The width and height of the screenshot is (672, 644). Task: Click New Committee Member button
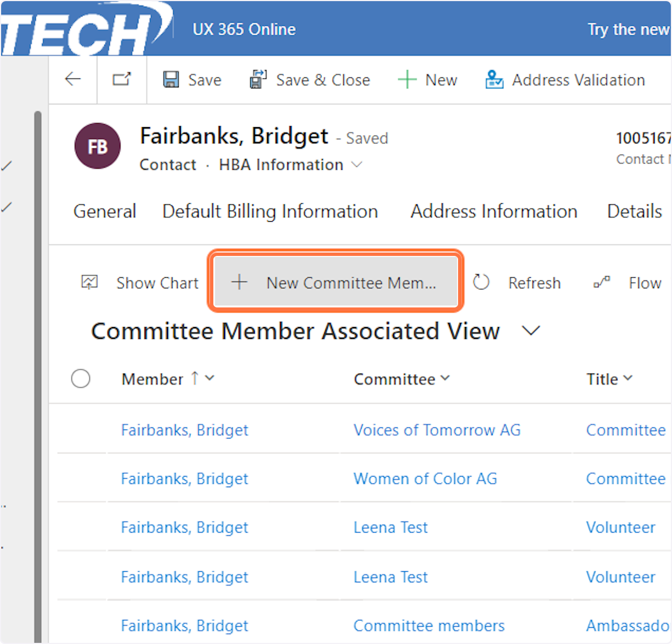tap(335, 282)
